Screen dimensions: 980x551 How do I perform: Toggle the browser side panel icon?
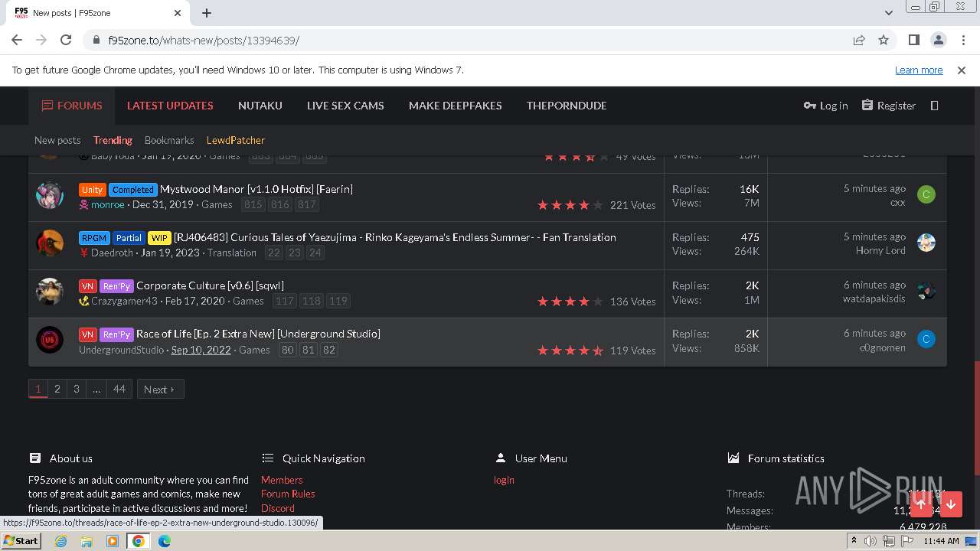(913, 40)
